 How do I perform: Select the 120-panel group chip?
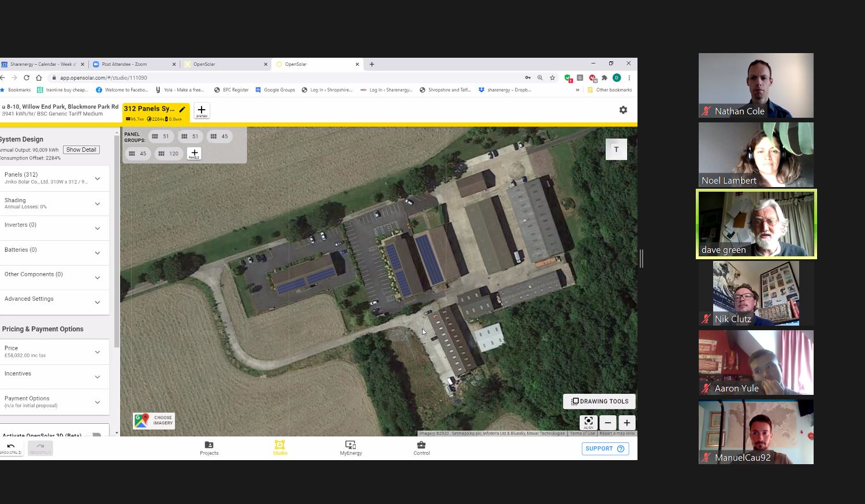[x=168, y=154]
